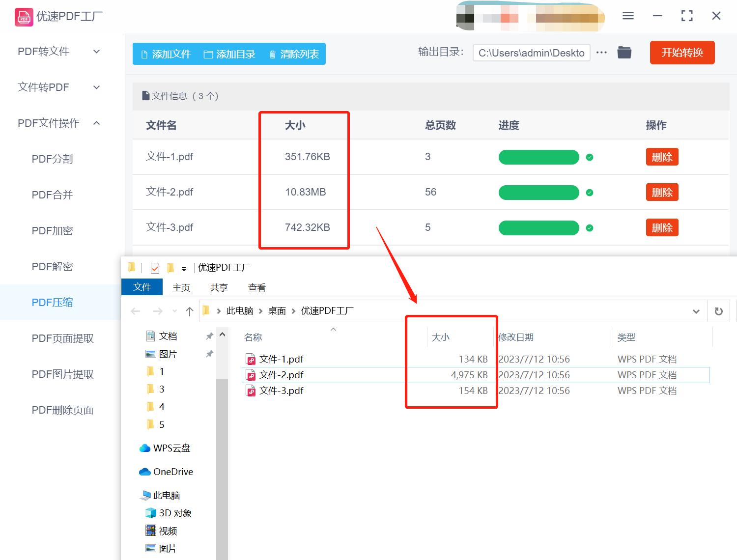Switch to the 查看 tab in Explorer

click(x=257, y=287)
